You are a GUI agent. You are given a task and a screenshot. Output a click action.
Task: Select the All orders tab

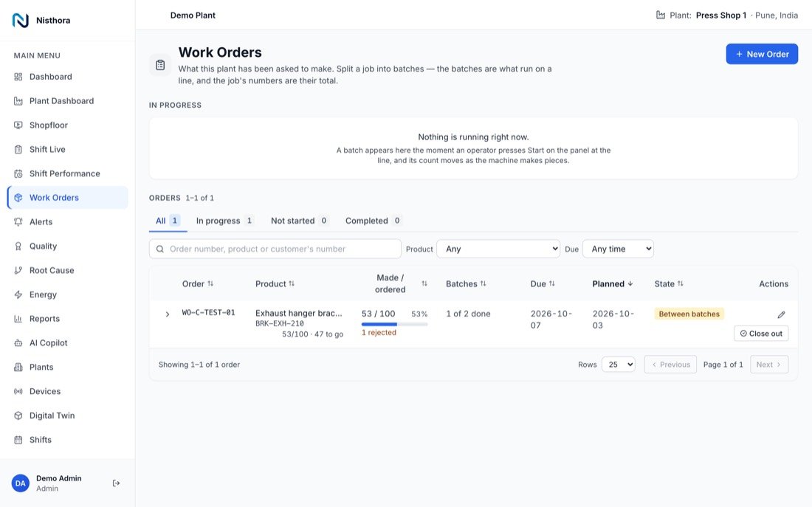168,221
